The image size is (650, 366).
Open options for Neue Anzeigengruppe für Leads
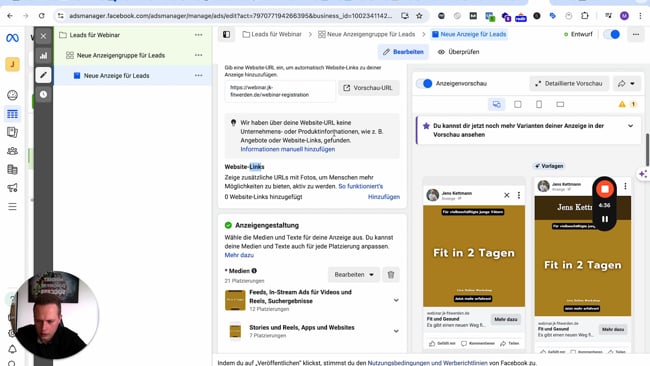[199, 55]
